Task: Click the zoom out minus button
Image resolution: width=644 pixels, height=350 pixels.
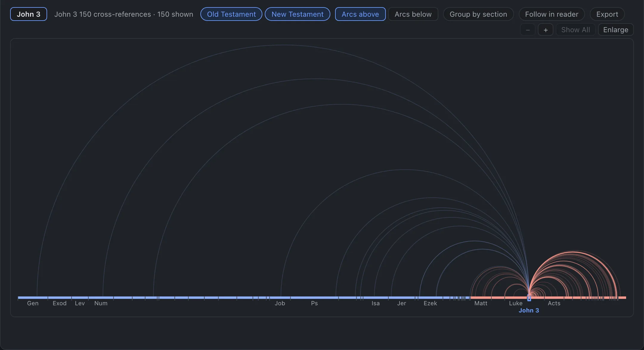Action: point(528,30)
